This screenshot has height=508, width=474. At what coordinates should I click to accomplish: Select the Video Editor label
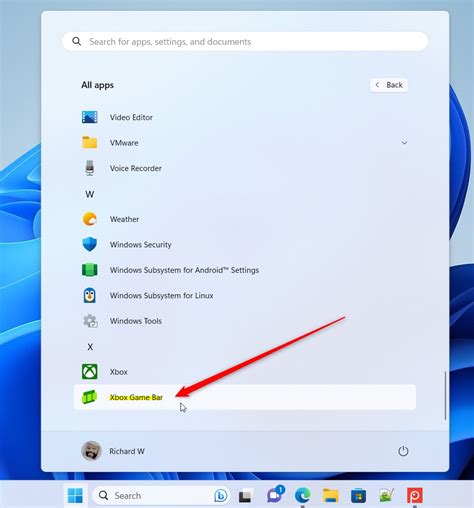point(131,117)
